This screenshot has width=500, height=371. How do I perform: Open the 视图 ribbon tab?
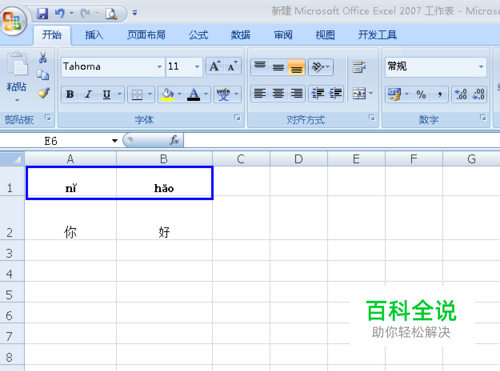click(x=325, y=35)
